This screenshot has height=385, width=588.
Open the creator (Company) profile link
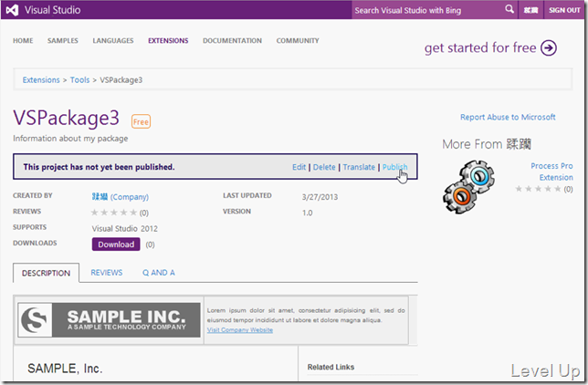pyautogui.click(x=120, y=197)
